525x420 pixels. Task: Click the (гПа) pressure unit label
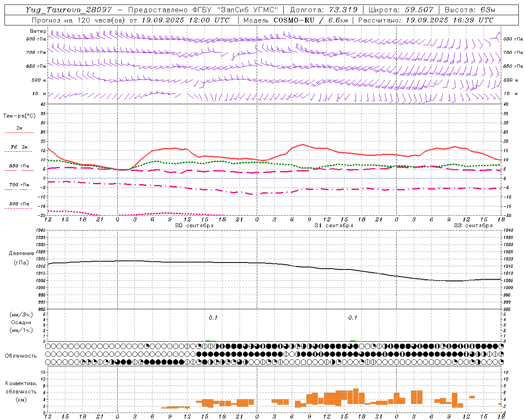pos(21,262)
